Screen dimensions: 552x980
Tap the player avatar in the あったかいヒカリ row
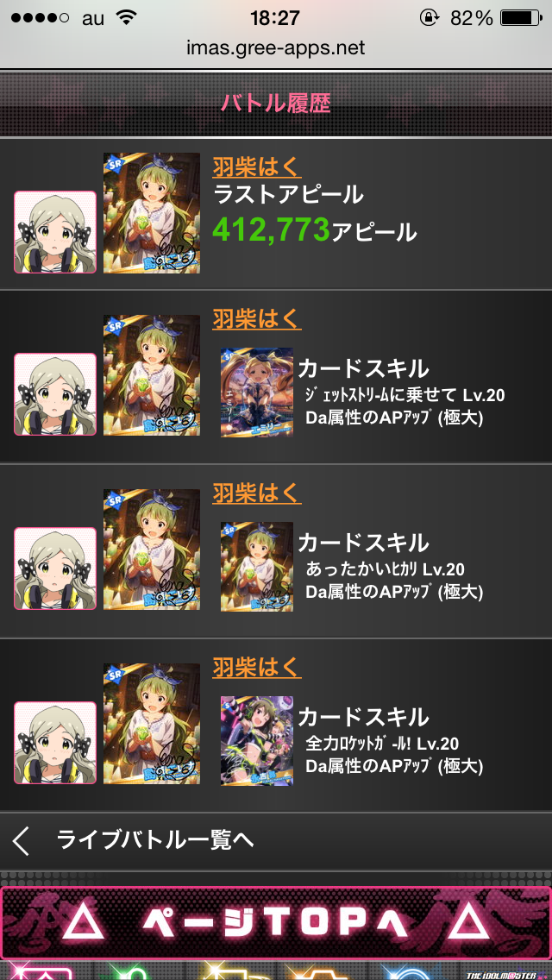(x=55, y=569)
